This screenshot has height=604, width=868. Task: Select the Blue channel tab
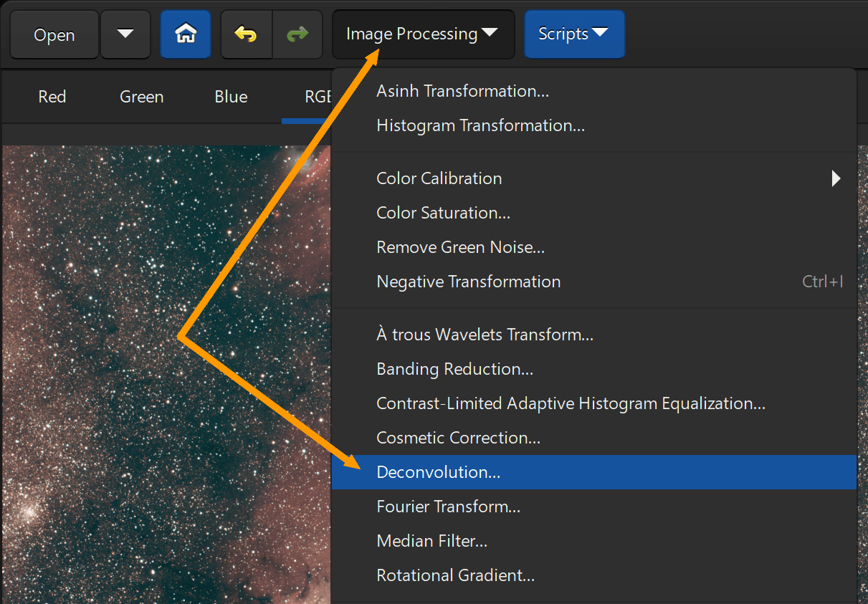click(231, 97)
